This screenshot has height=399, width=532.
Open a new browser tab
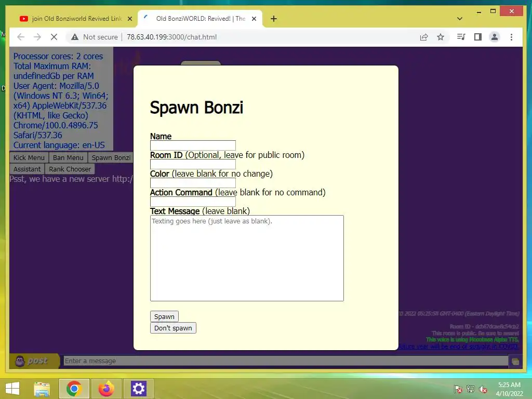274,19
